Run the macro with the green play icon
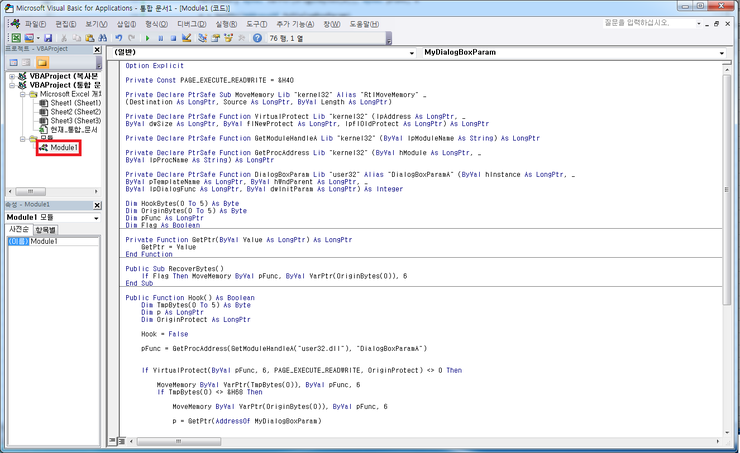This screenshot has height=453, width=740. point(147,38)
